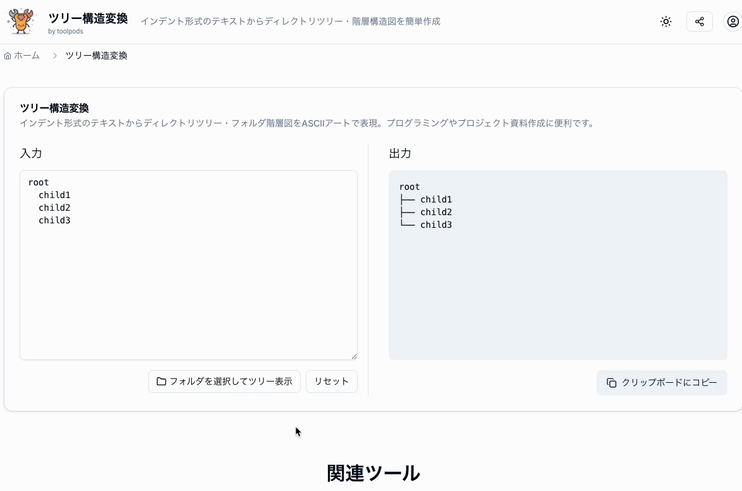This screenshot has height=491, width=742.
Task: Click the breadcrumb chevron separator
Action: (x=54, y=56)
